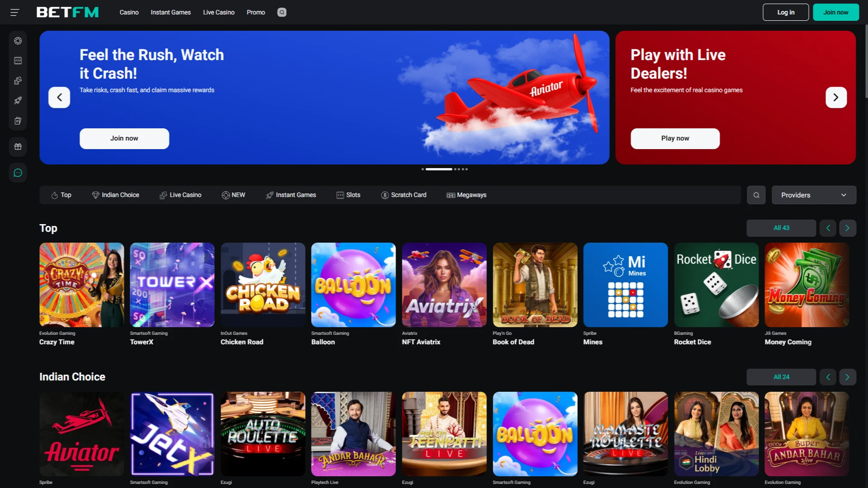The width and height of the screenshot is (868, 488).
Task: Advance banner with right arrow
Action: coord(835,97)
